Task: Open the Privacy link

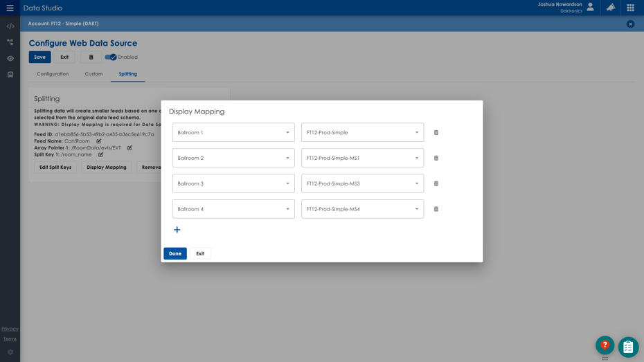Action: pyautogui.click(x=10, y=329)
